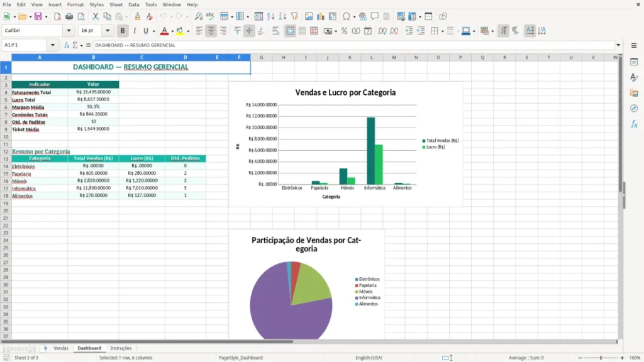Screen dimensions: 644x362
Task: Click the Print icon
Action: [69, 16]
